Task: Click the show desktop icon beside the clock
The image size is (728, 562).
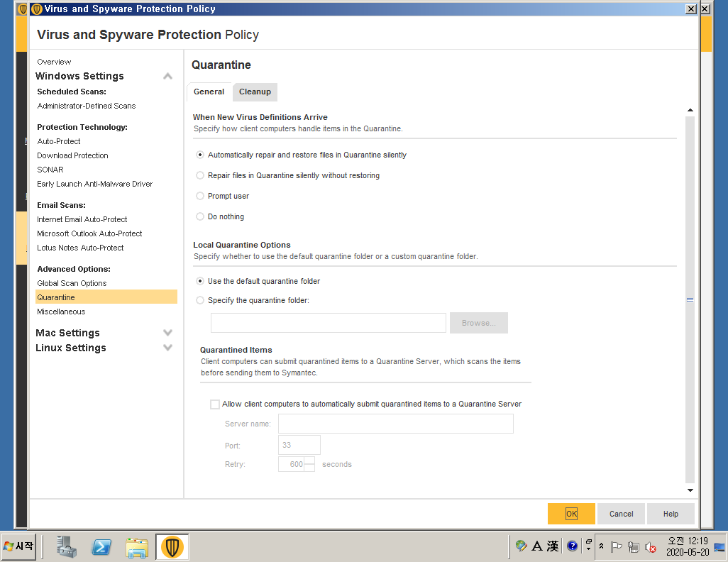Action: coord(719,546)
